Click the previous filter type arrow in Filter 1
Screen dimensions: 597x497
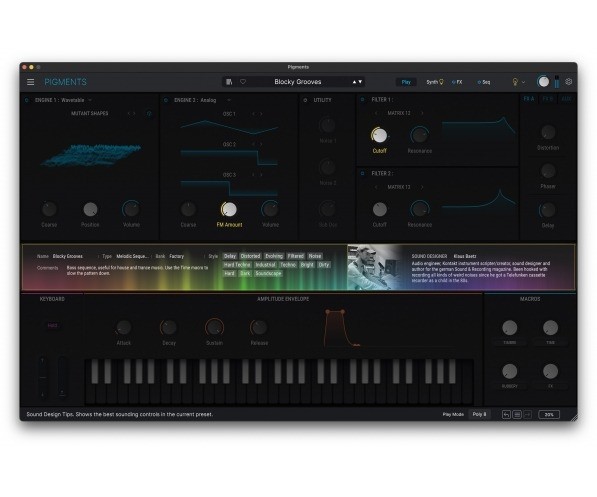(x=376, y=113)
